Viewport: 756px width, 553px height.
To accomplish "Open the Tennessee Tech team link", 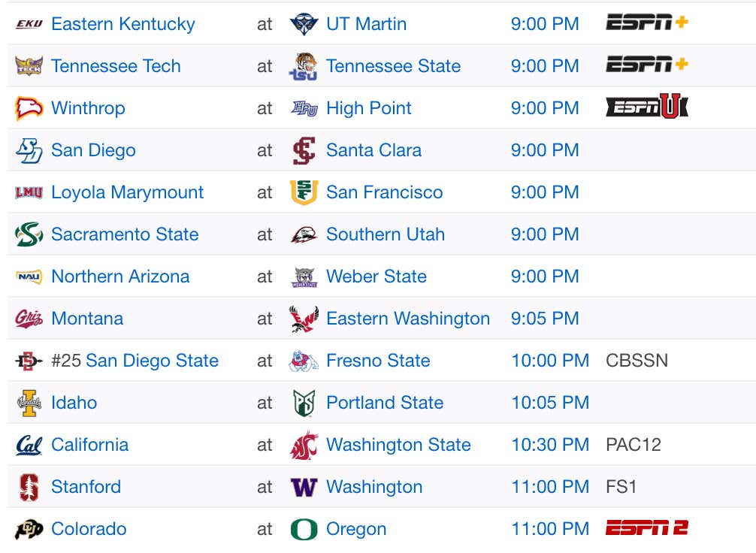I will point(116,66).
